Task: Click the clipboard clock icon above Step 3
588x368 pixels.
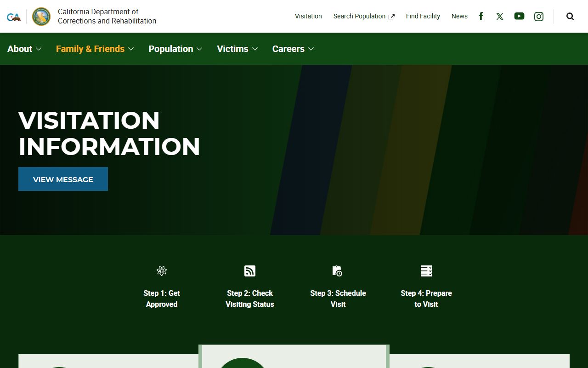Action: pos(337,271)
